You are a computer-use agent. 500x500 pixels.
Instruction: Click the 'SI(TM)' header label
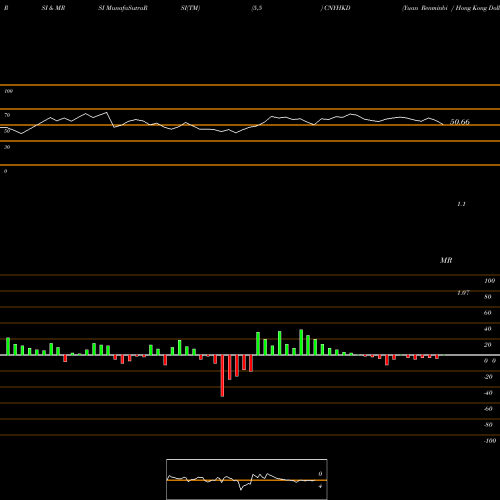(x=190, y=8)
